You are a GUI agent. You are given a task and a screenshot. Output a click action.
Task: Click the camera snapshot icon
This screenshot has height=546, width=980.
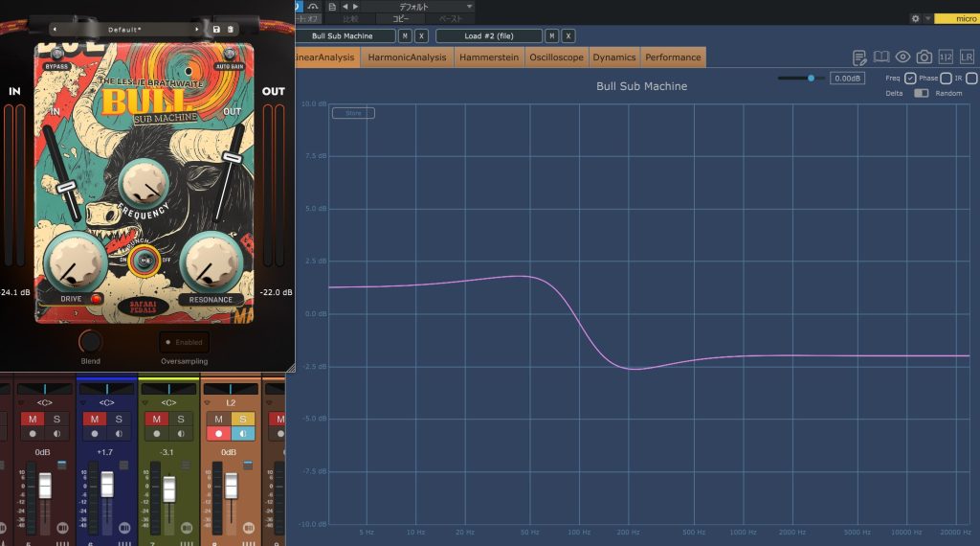pos(924,57)
